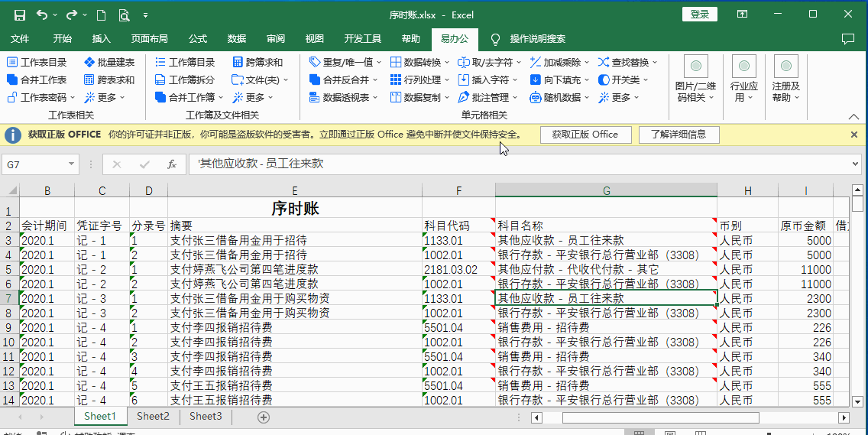Viewport: 868px width, 435px height.
Task: Switch to the Sheet2 worksheet tab
Action: click(x=154, y=416)
